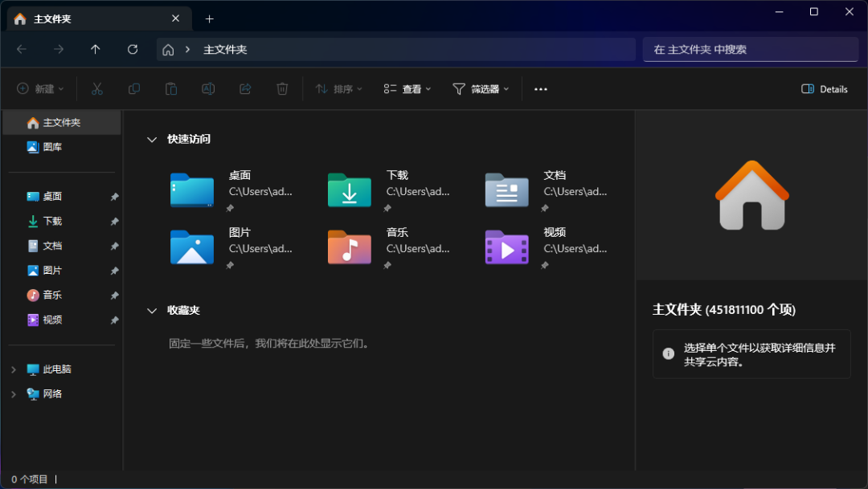The image size is (868, 489).
Task: Click the search box 在 主文件夹 中搜索
Action: [750, 50]
